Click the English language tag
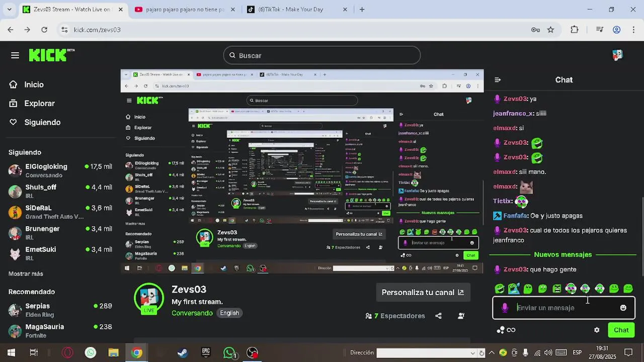 click(229, 313)
